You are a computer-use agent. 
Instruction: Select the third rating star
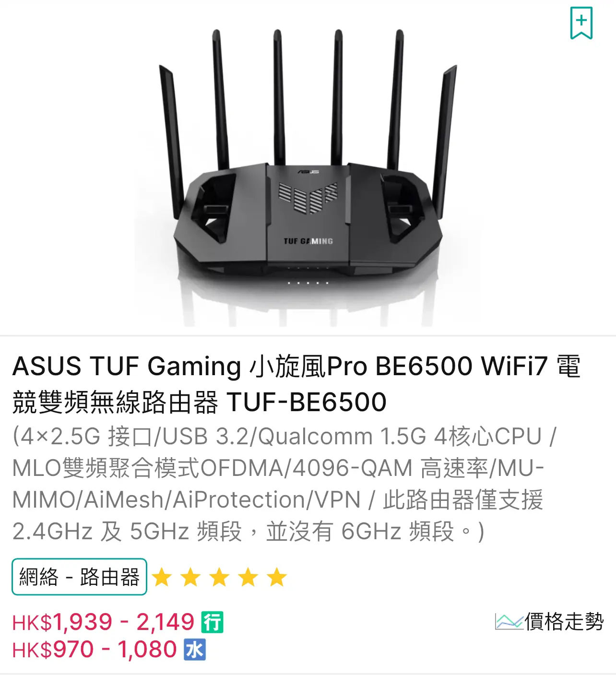point(219,577)
